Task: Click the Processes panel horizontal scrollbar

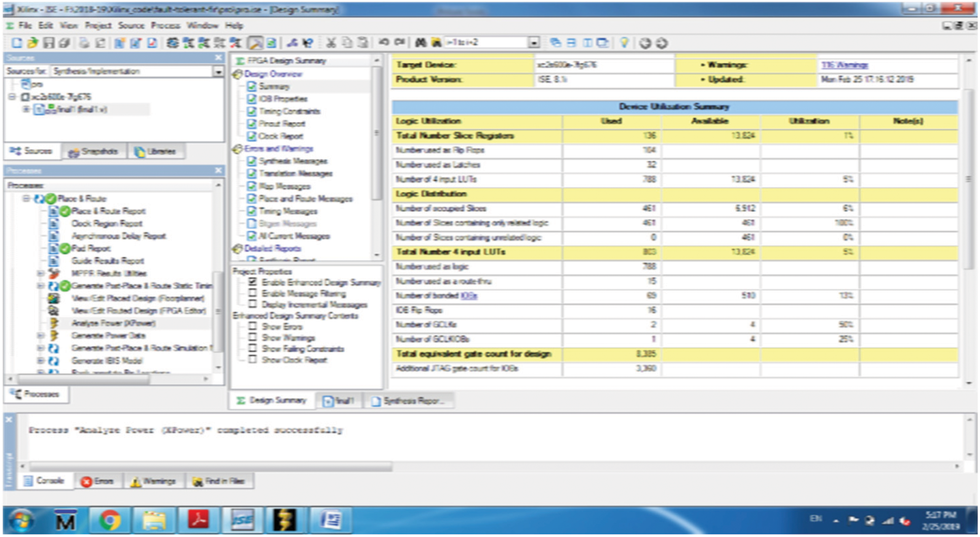Action: click(84, 379)
